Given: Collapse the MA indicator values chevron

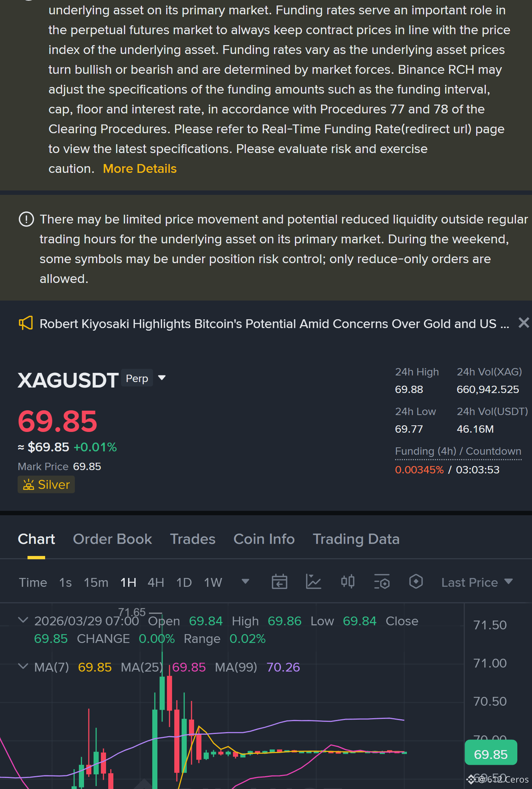Looking at the screenshot, I should 23,666.
